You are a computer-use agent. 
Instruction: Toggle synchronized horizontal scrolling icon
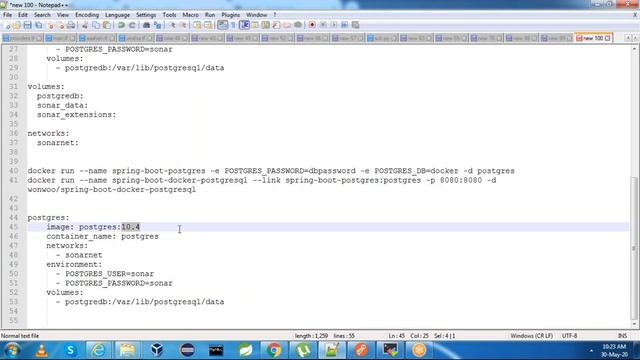click(x=208, y=25)
